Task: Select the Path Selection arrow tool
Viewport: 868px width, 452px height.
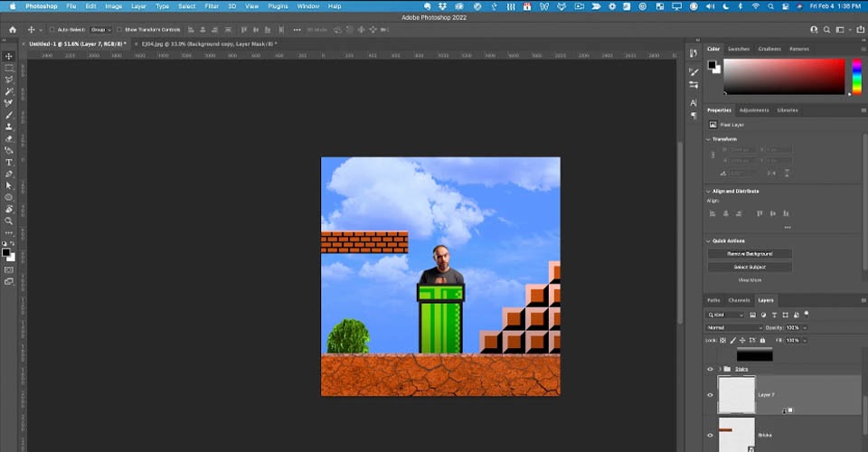Action: (9, 186)
